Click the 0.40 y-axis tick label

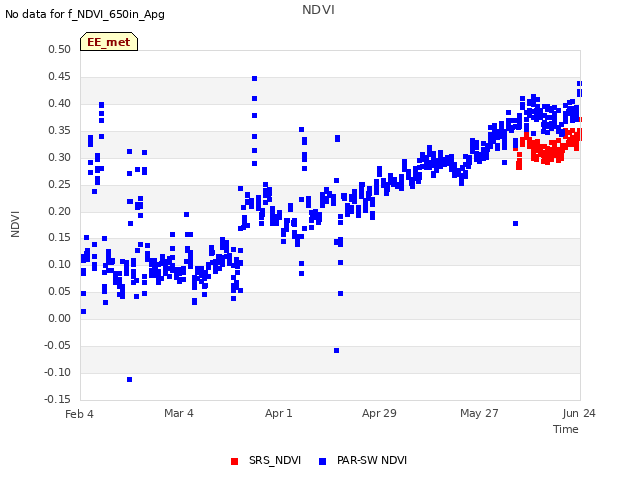click(60, 103)
